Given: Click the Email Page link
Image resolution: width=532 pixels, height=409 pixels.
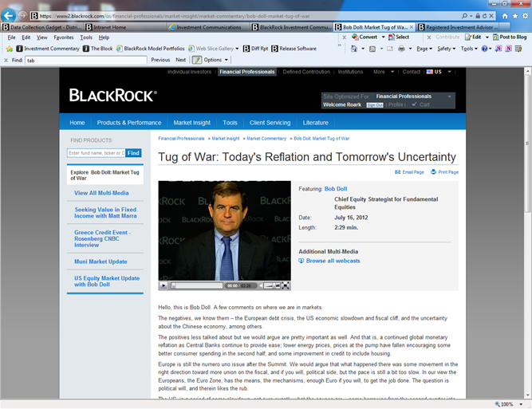Looking at the screenshot, I should click(409, 172).
